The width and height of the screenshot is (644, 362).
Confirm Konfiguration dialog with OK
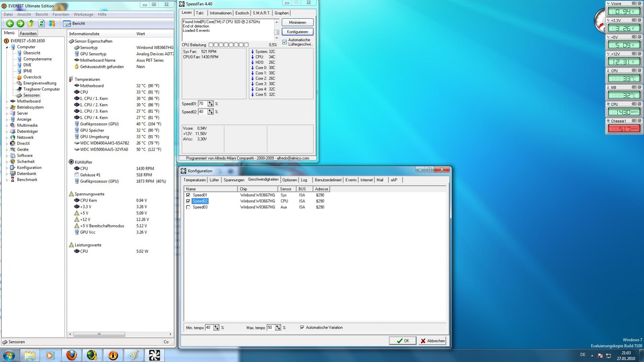403,341
